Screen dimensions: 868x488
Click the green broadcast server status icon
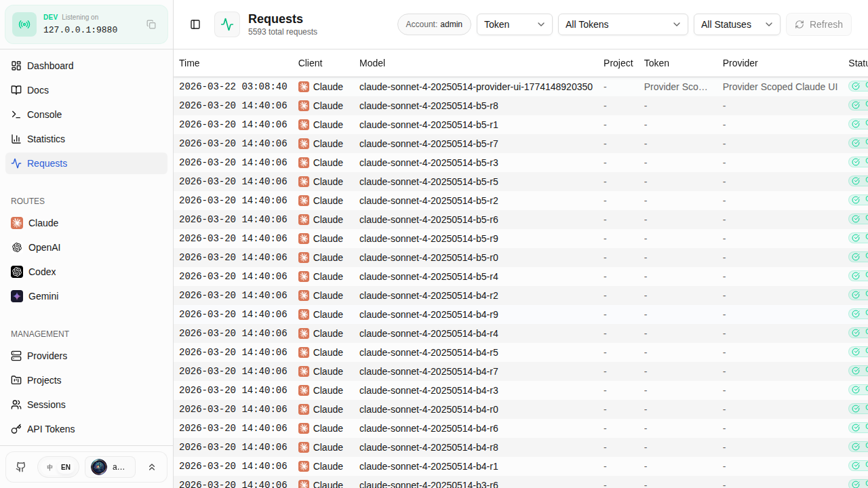click(x=24, y=24)
